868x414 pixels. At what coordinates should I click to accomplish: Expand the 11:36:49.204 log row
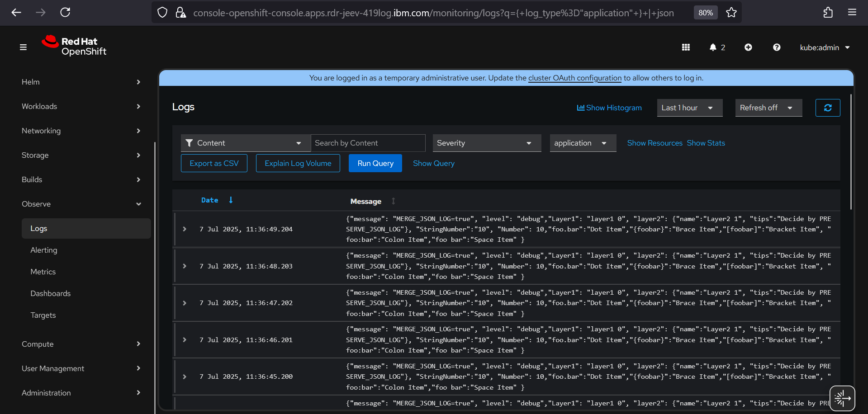[x=185, y=229]
